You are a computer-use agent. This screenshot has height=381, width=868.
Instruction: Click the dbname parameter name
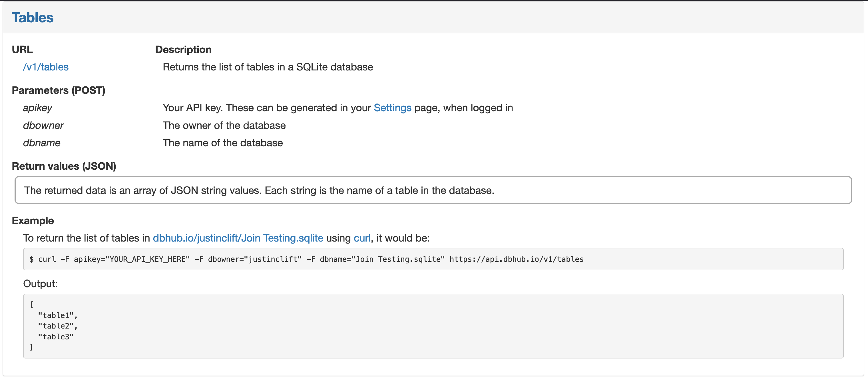pyautogui.click(x=41, y=143)
